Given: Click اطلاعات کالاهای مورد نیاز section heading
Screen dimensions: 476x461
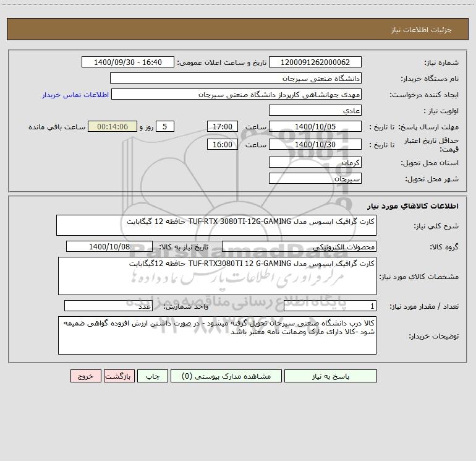Looking at the screenshot, I should point(413,206).
